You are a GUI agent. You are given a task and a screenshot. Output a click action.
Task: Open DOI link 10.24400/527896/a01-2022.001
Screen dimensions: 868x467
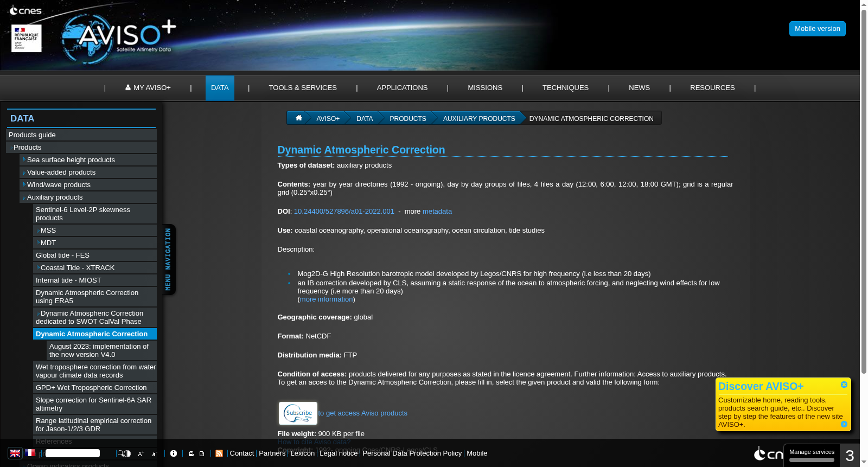[344, 212]
